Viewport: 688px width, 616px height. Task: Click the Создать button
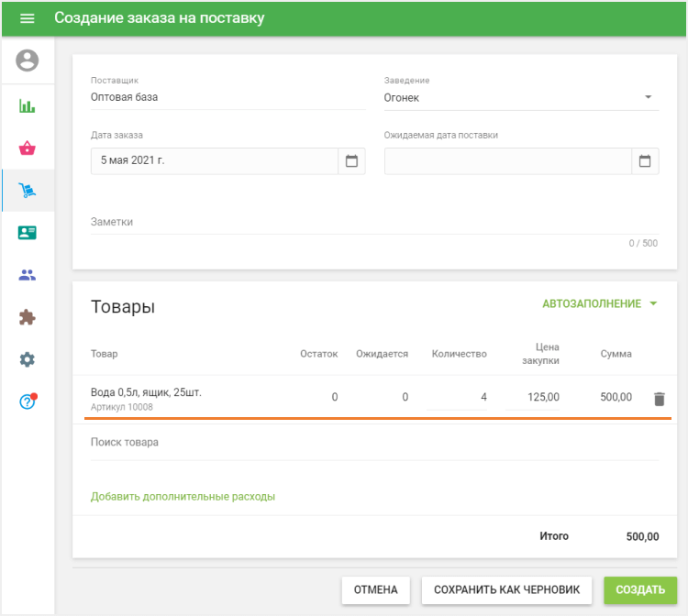coord(640,590)
